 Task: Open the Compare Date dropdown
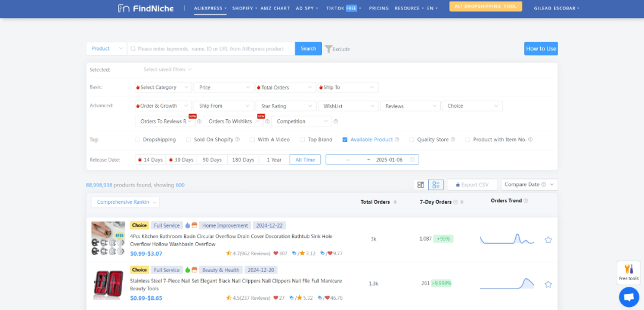click(529, 185)
